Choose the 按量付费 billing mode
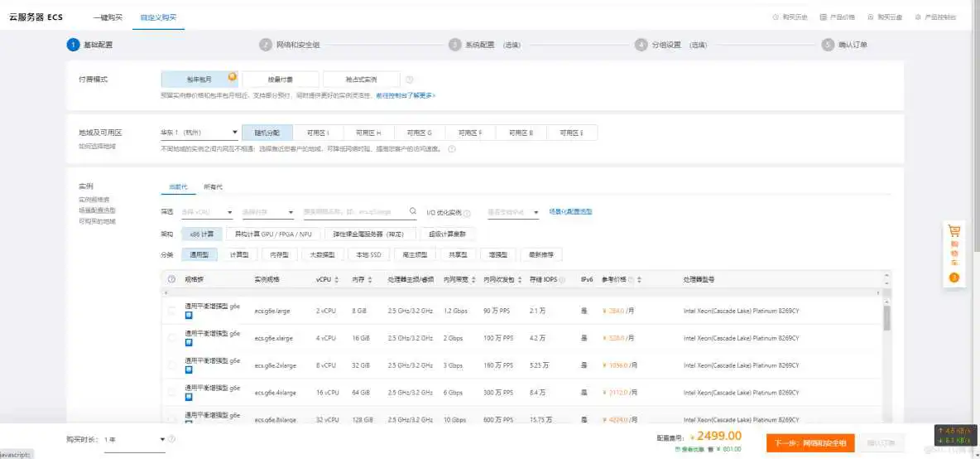Screen dimensions: 980x459 pos(281,80)
